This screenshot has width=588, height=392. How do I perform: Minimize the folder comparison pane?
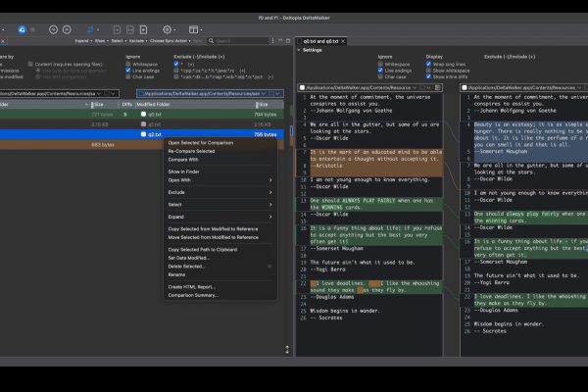click(x=280, y=40)
